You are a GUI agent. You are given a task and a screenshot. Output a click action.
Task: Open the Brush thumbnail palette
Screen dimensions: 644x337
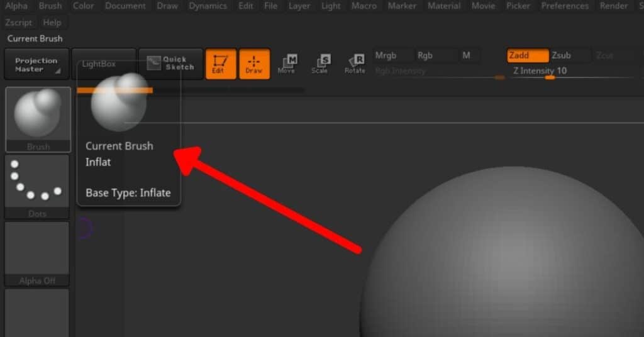[38, 119]
